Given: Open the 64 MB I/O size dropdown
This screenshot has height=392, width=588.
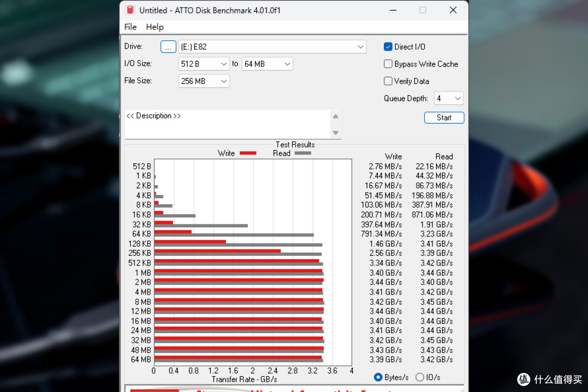Looking at the screenshot, I should tap(267, 64).
